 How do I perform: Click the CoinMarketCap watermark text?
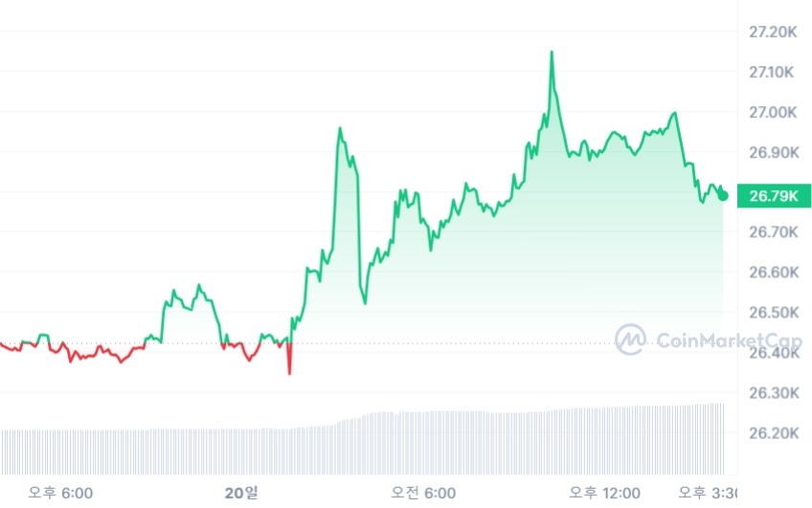pos(724,341)
